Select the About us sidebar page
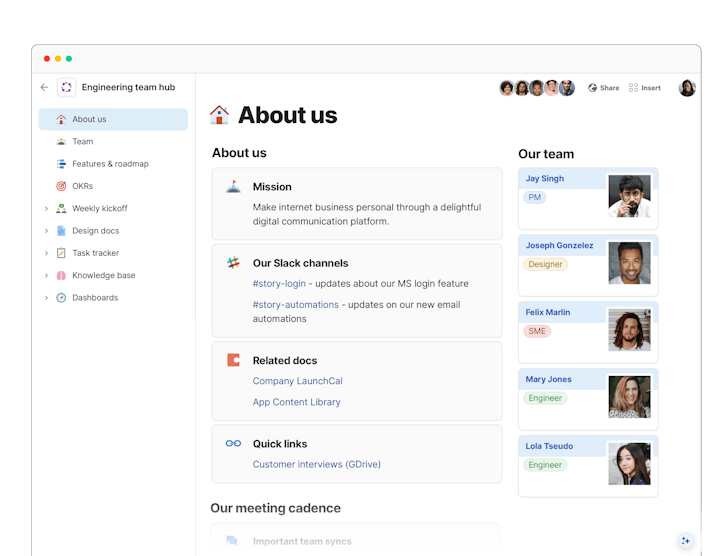Screen dimensions: 720x556 pyautogui.click(x=89, y=120)
